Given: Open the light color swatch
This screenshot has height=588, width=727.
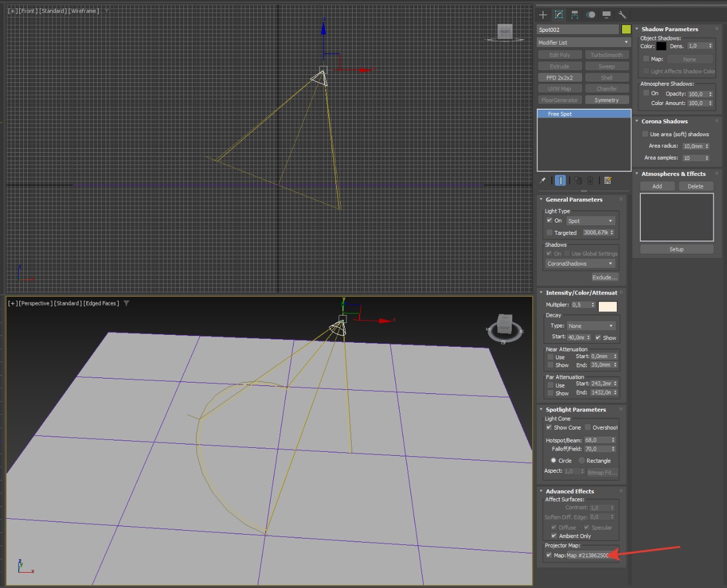Looking at the screenshot, I should pos(608,306).
